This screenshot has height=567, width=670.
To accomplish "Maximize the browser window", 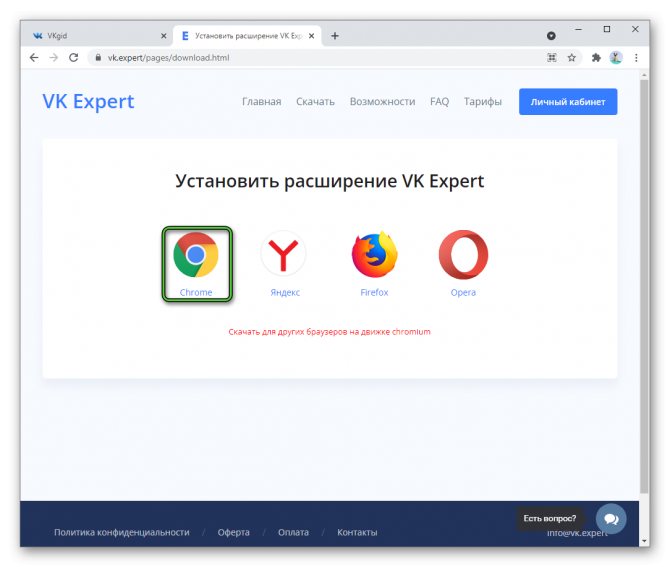I will click(607, 29).
